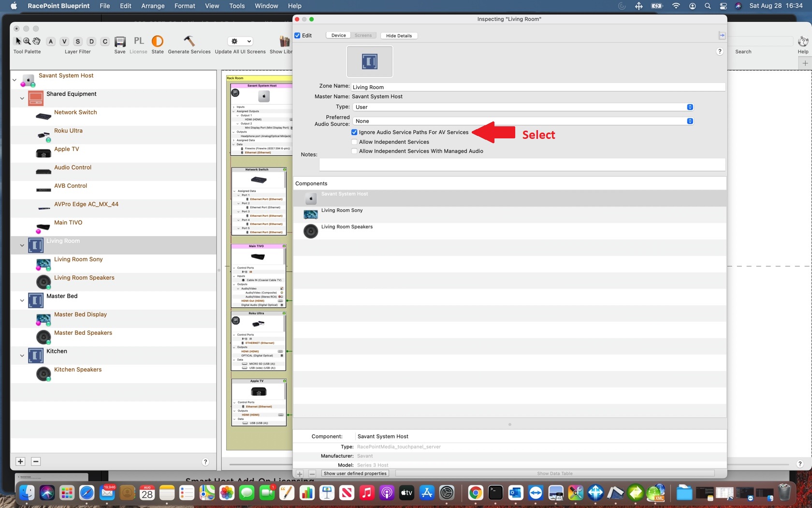Click the Shared Equipment rack icon
The image size is (812, 508).
[x=36, y=98]
